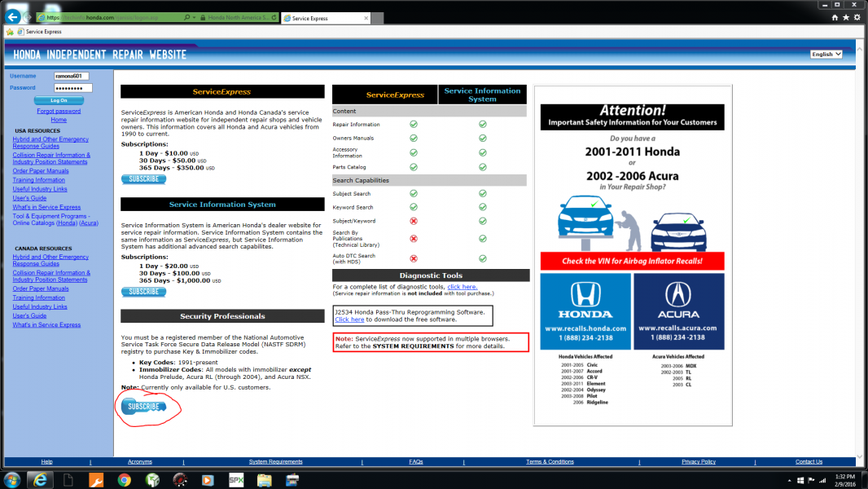Open the Service Express favorites bar bookmark
This screenshot has height=489, width=868.
[x=39, y=32]
